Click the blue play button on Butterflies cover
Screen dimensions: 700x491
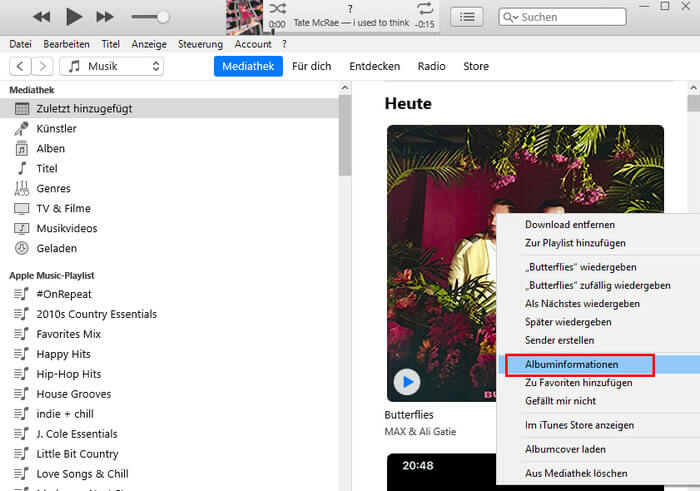click(407, 382)
